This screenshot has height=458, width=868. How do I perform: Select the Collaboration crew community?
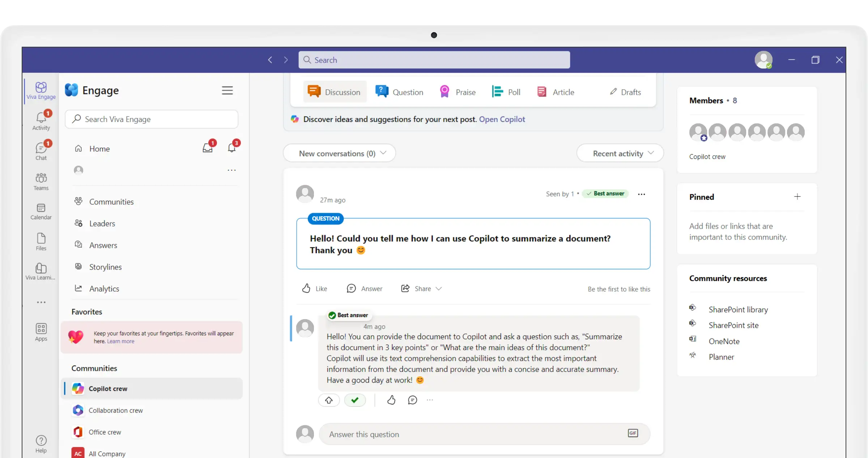pyautogui.click(x=152, y=410)
